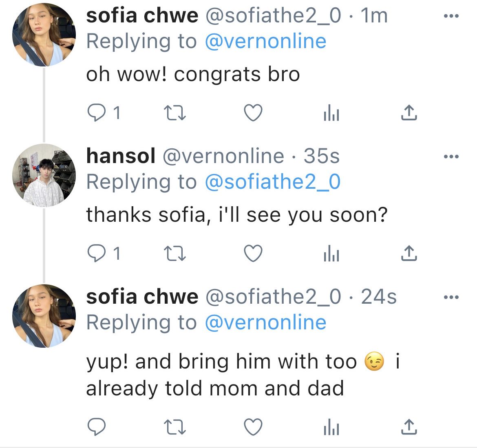Open @vernonline mention in first tweet
Viewport: 477px width, 448px height.
point(265,42)
